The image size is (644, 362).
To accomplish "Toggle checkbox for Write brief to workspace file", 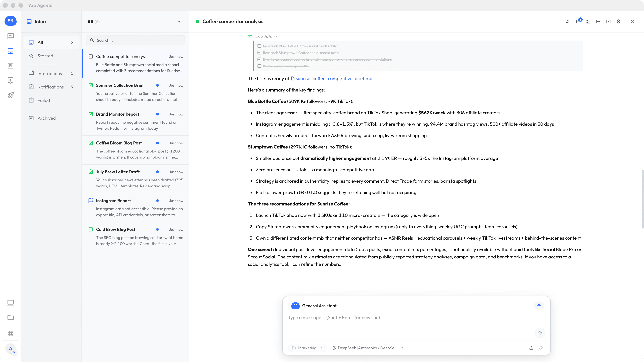I will (259, 66).
